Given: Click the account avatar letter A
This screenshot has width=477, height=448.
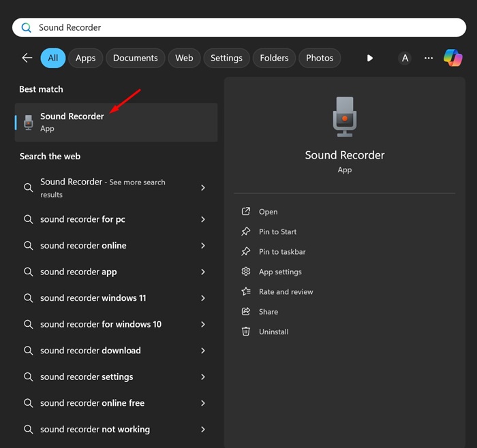Looking at the screenshot, I should (x=405, y=58).
